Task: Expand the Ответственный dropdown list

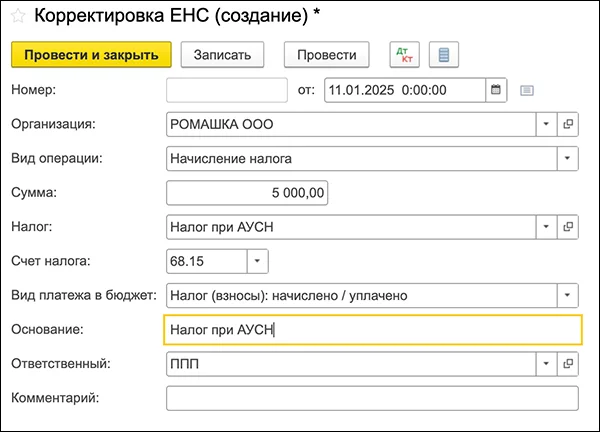Action: pyautogui.click(x=547, y=364)
